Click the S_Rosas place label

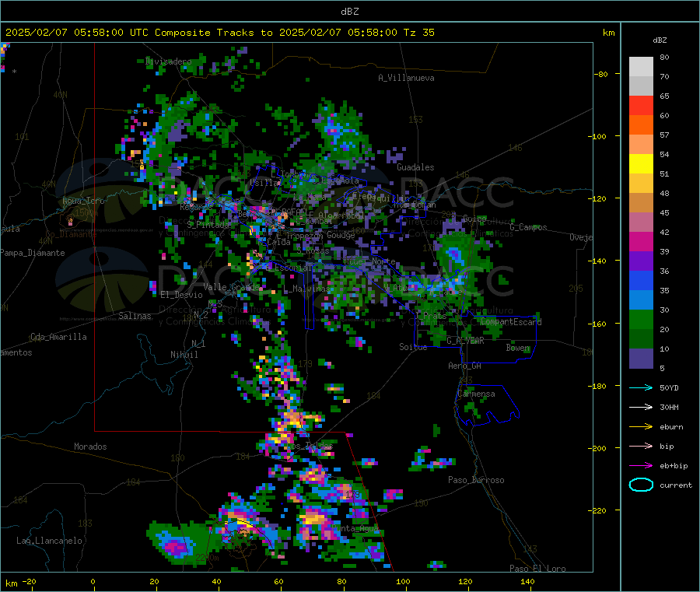coord(313,251)
